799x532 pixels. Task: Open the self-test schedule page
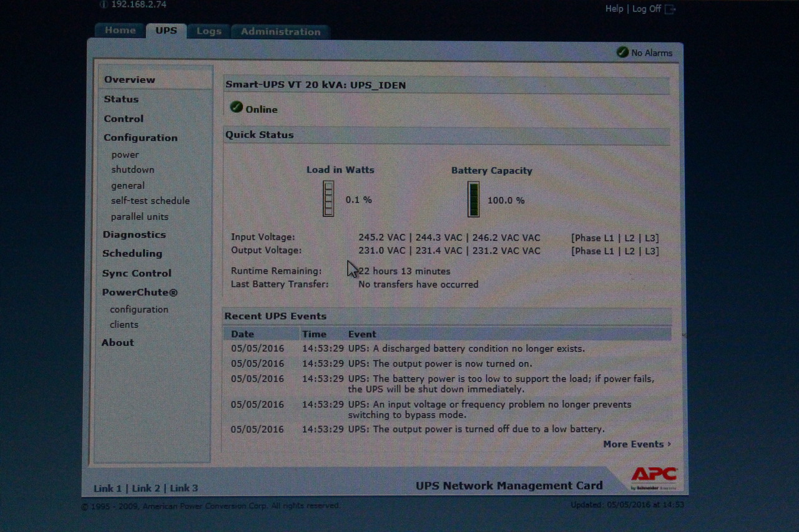click(150, 201)
